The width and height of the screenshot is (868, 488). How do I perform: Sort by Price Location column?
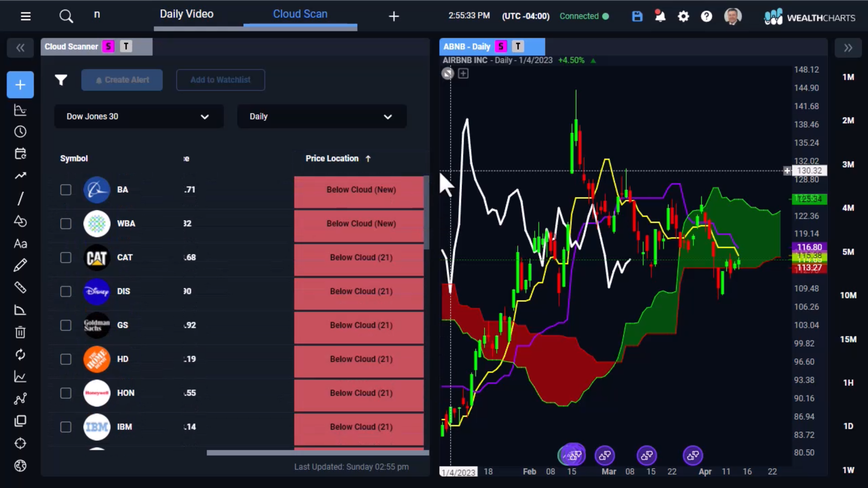coord(338,159)
